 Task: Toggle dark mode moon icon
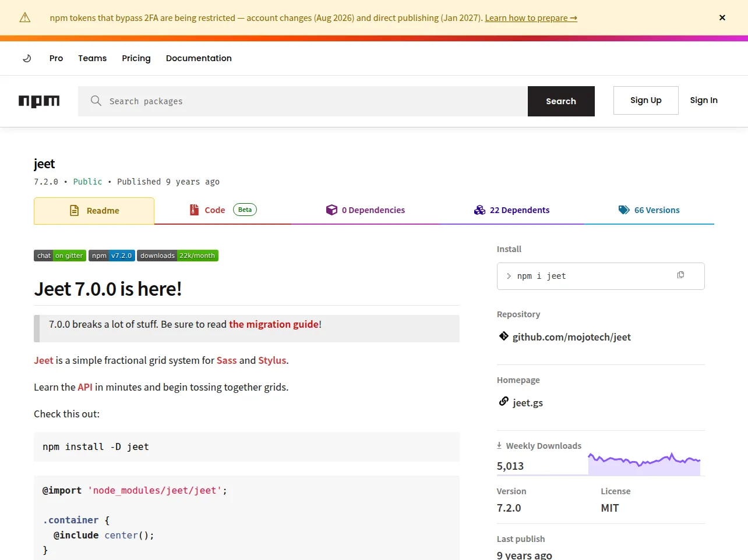(27, 58)
